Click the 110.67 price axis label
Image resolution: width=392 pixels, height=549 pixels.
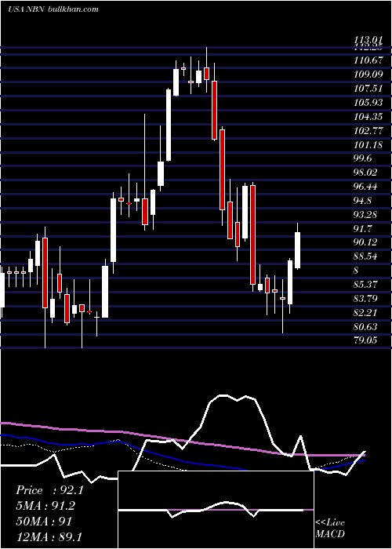pyautogui.click(x=368, y=60)
